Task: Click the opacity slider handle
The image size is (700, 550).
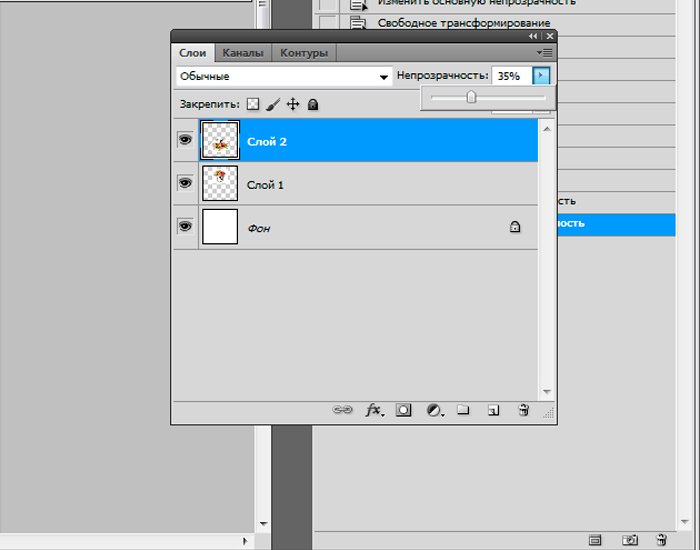Action: click(471, 97)
